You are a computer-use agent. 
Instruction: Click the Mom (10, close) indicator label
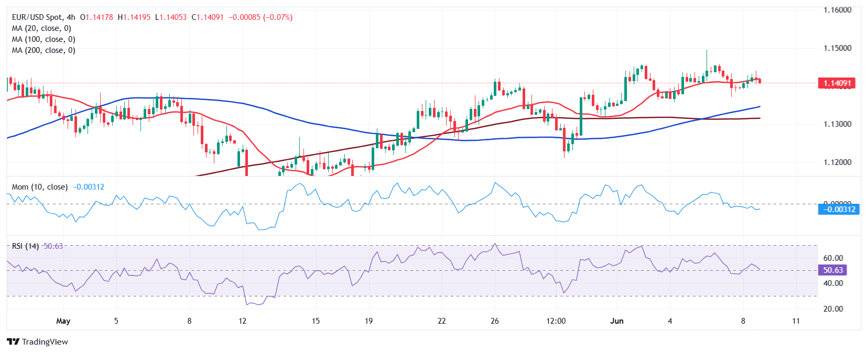click(x=40, y=187)
